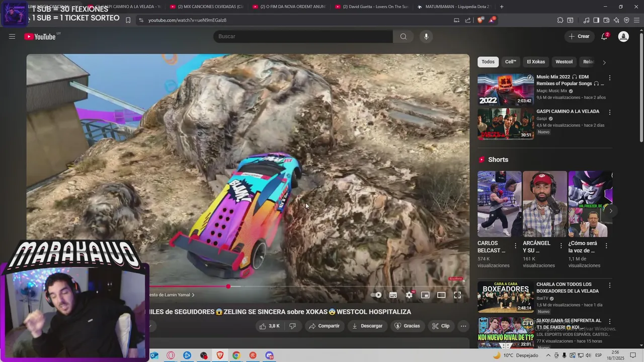The width and height of the screenshot is (644, 362).
Task: Open the browser main menu
Action: (636, 20)
